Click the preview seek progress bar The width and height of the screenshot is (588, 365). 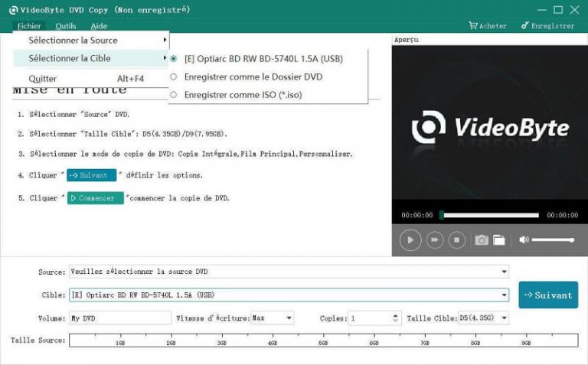pyautogui.click(x=490, y=215)
